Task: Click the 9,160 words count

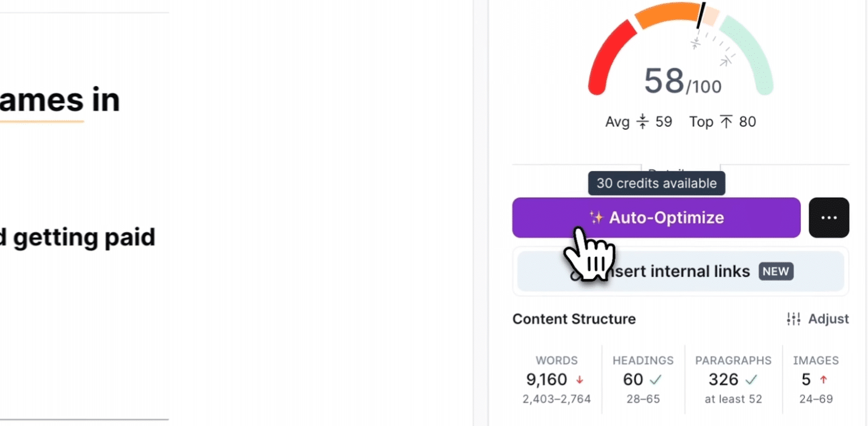Action: click(x=546, y=379)
